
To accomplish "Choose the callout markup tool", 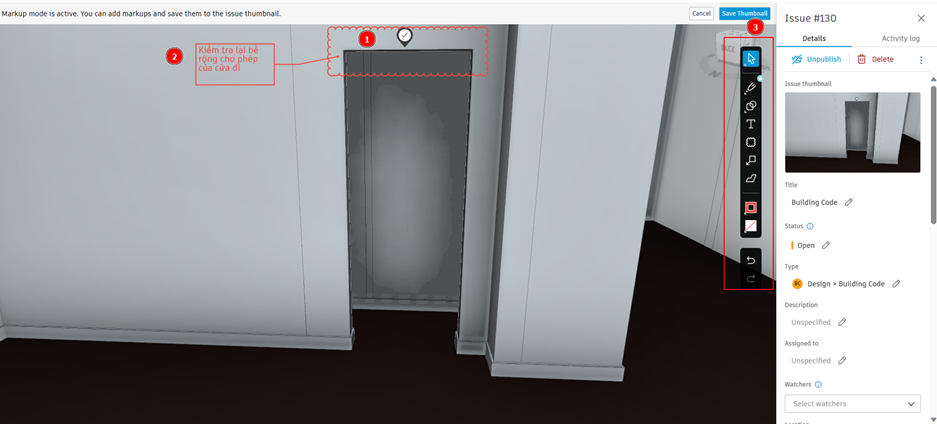I will [x=751, y=160].
